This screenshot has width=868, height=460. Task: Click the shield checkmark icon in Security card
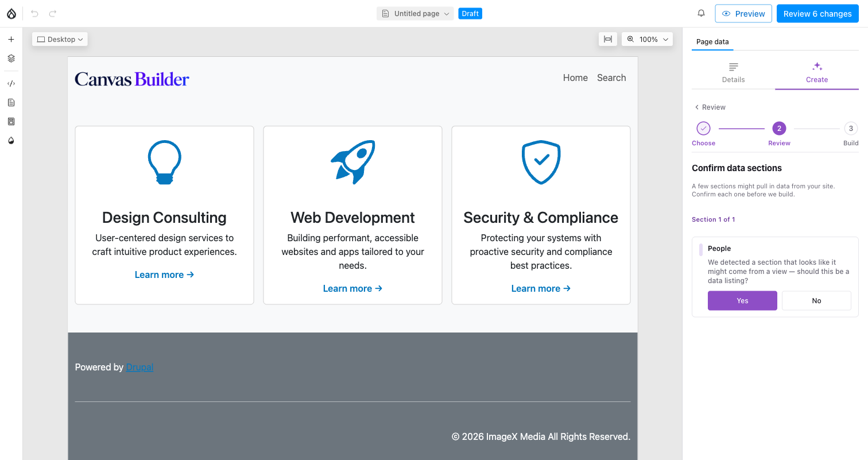pyautogui.click(x=541, y=163)
